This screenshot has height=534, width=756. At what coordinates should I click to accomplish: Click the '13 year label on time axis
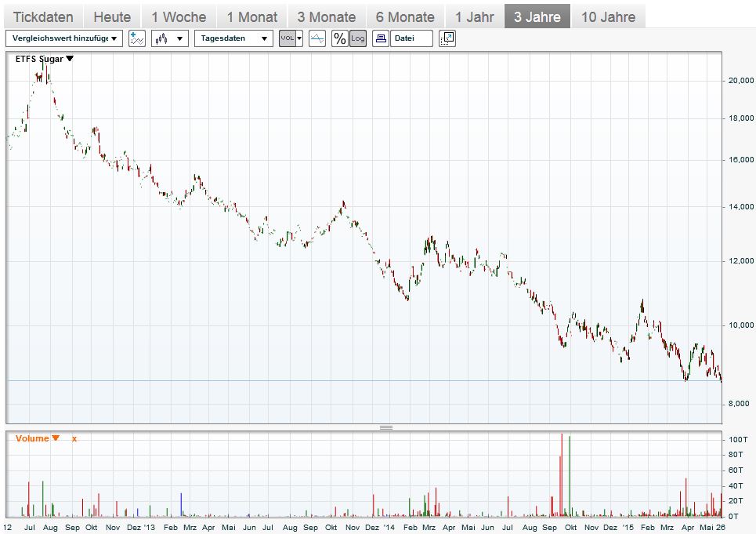[x=150, y=527]
